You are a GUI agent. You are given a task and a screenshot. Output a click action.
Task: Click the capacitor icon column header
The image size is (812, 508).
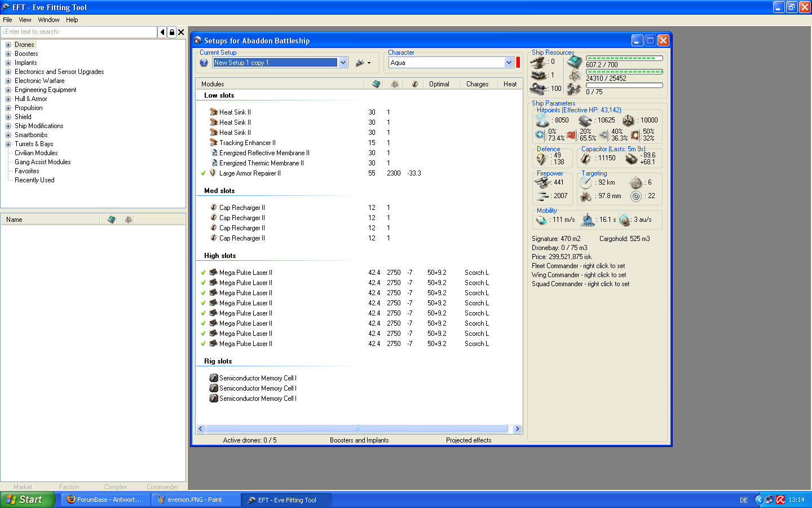tap(414, 84)
